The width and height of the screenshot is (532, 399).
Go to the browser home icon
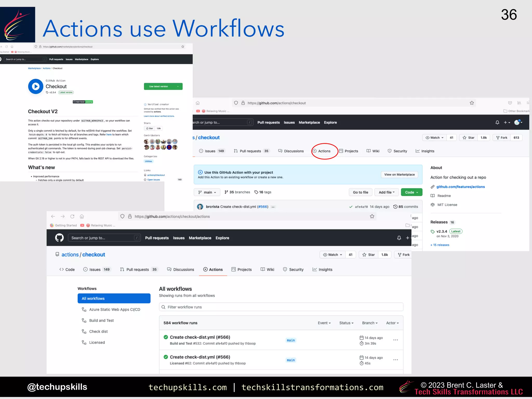point(82,216)
